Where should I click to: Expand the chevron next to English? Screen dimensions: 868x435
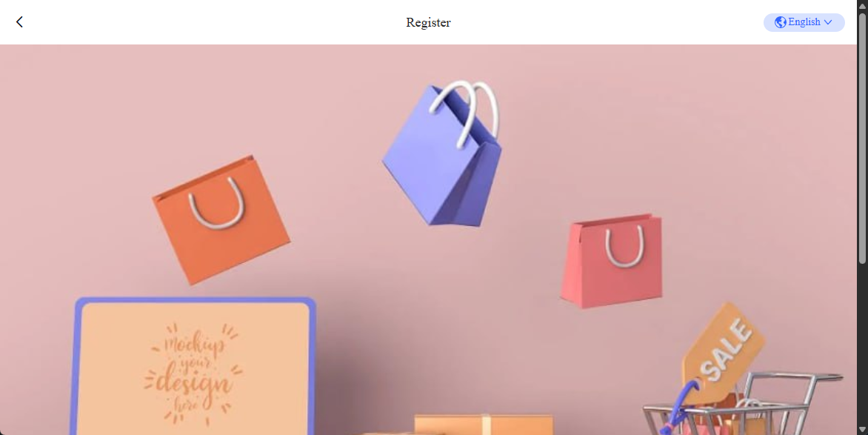click(828, 22)
